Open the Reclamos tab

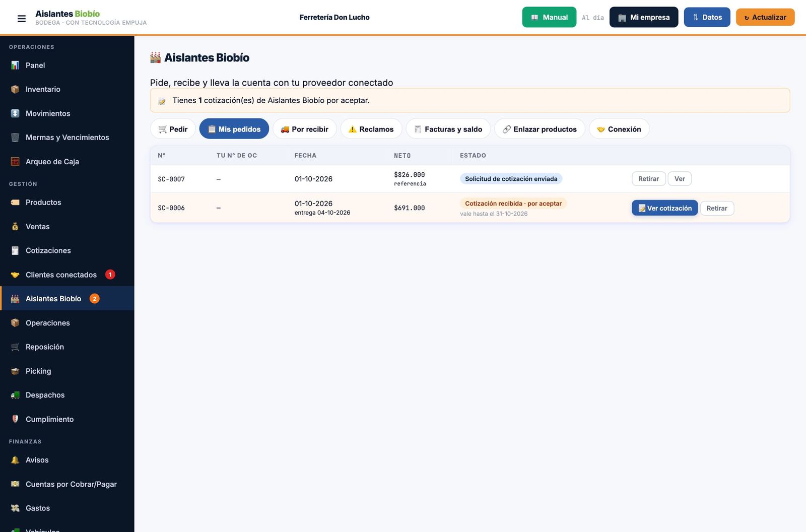pos(371,129)
